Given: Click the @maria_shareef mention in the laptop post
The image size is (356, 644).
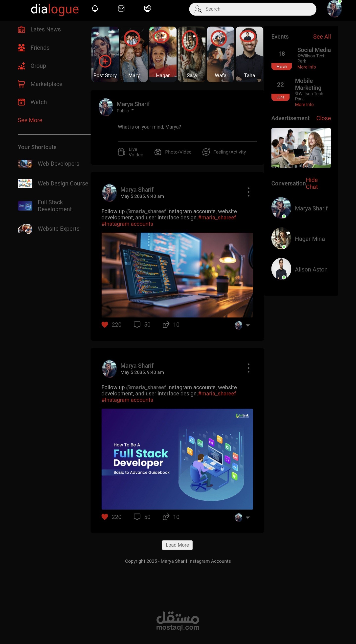Looking at the screenshot, I should 146,211.
